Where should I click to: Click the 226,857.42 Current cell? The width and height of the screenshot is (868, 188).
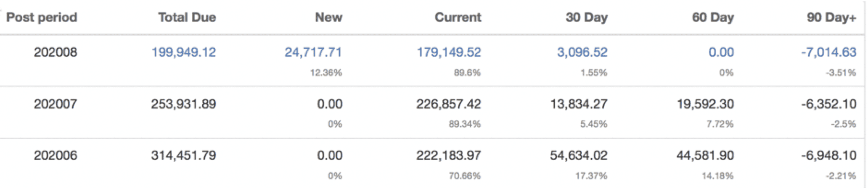[x=449, y=104]
